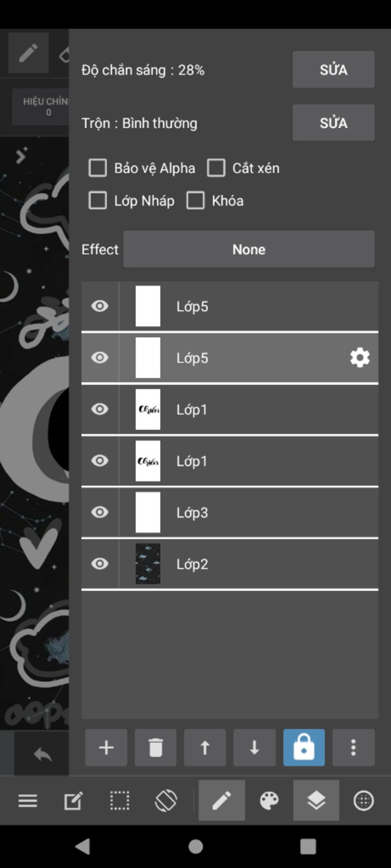Edit blend mode with SỬA beside Trộn

pos(333,123)
